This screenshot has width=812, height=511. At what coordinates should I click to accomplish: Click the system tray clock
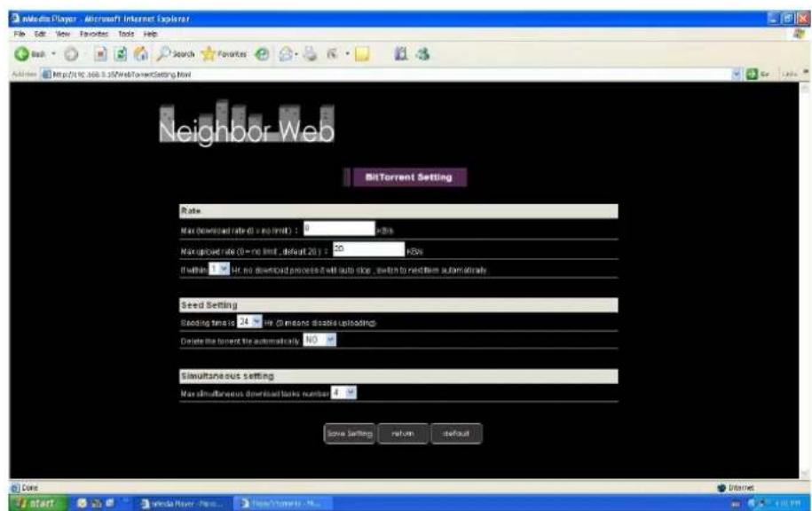pos(788,503)
